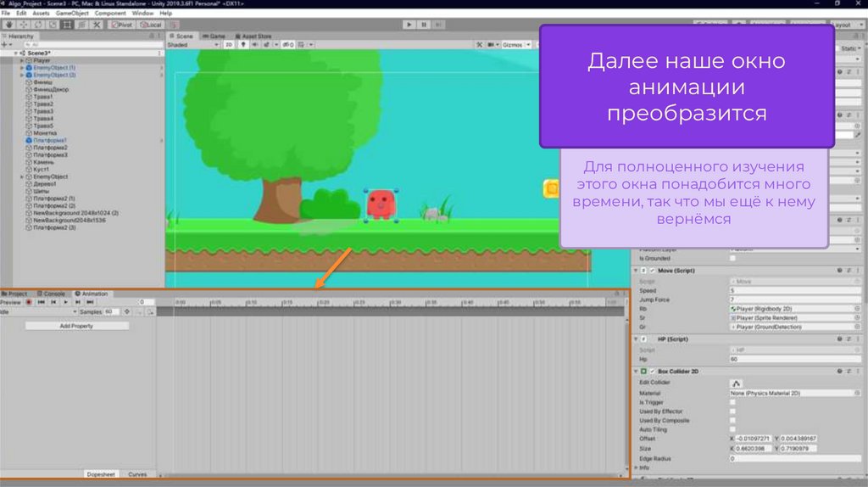Viewport: 868px width, 487px height.
Task: Click the Add Property button
Action: [x=76, y=326]
